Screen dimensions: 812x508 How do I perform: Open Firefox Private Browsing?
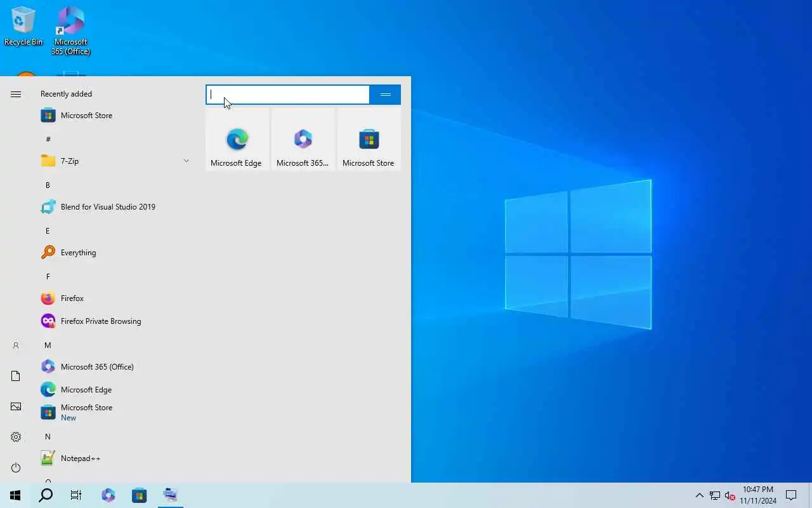pyautogui.click(x=115, y=321)
